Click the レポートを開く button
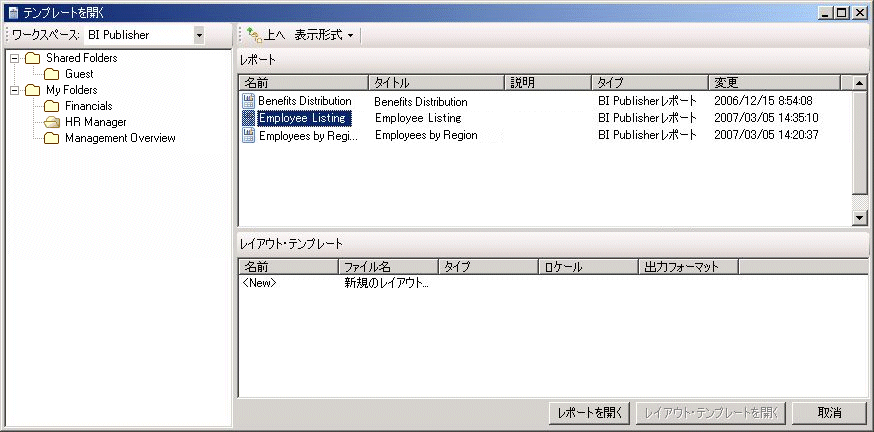 pyautogui.click(x=590, y=413)
